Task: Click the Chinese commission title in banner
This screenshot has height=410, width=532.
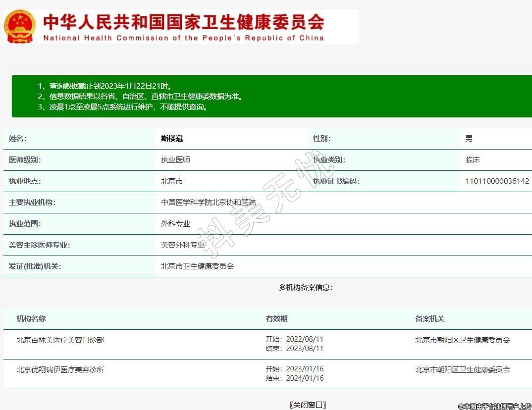Action: (x=184, y=22)
